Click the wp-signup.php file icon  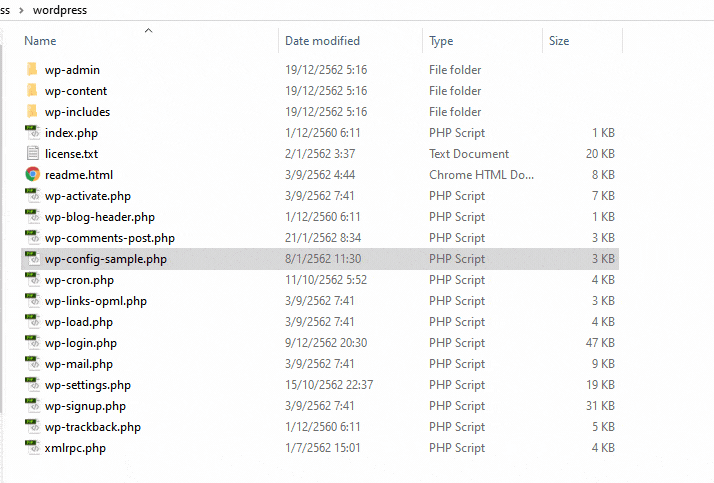pos(32,405)
